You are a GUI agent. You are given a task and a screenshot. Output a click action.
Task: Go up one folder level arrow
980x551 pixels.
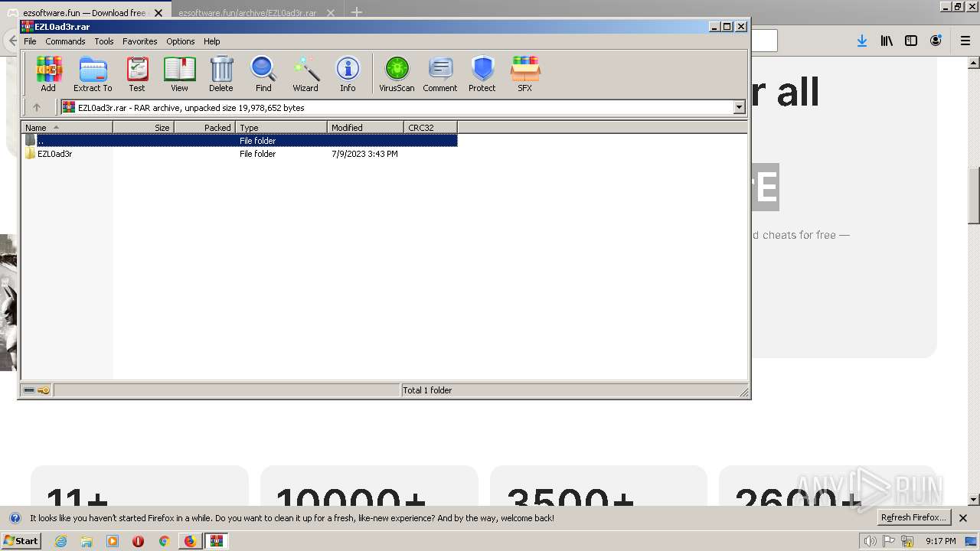pos(36,108)
